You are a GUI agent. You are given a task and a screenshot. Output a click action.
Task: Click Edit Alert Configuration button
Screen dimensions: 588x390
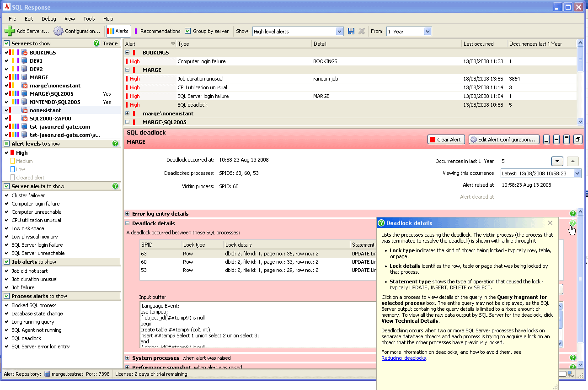coord(504,140)
